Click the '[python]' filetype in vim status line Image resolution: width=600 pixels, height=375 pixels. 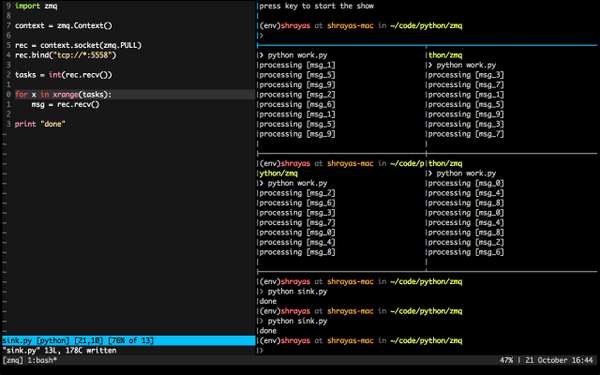tap(53, 340)
